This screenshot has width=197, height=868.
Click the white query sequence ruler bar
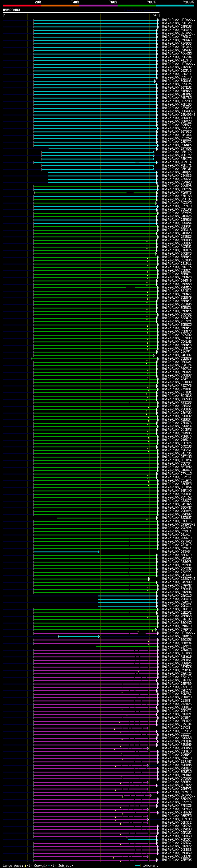81,13
